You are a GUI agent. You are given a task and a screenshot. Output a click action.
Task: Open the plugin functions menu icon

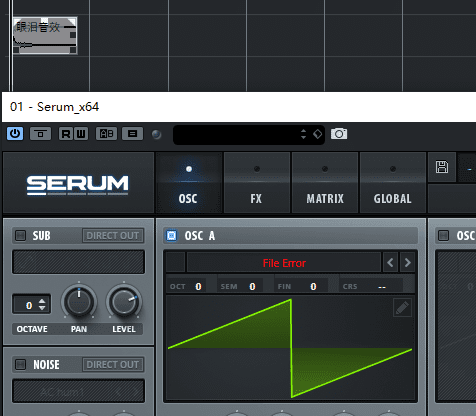pyautogui.click(x=132, y=134)
